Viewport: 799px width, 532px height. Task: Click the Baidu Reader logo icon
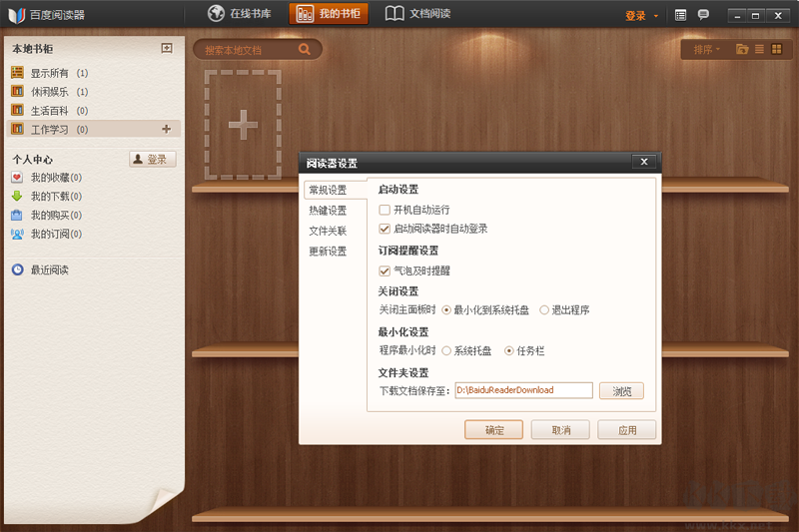[16, 15]
